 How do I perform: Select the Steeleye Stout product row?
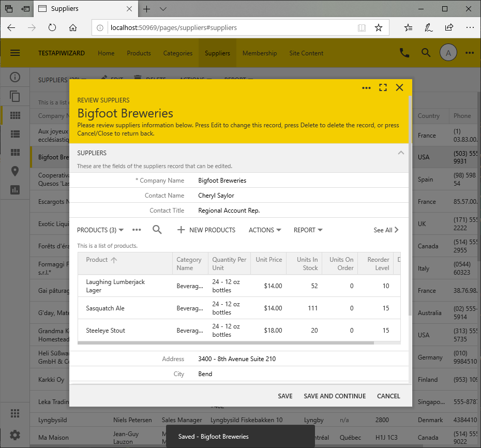click(239, 331)
